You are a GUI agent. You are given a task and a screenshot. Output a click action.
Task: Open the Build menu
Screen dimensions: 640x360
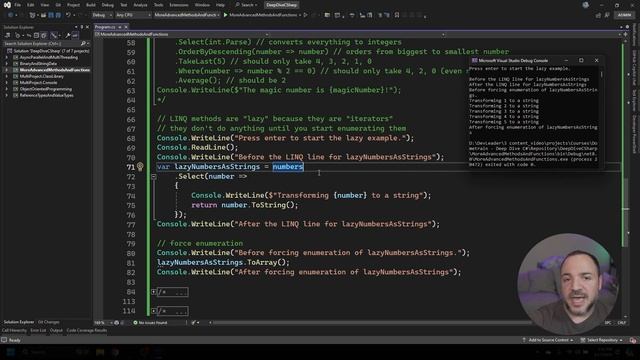[x=91, y=5]
